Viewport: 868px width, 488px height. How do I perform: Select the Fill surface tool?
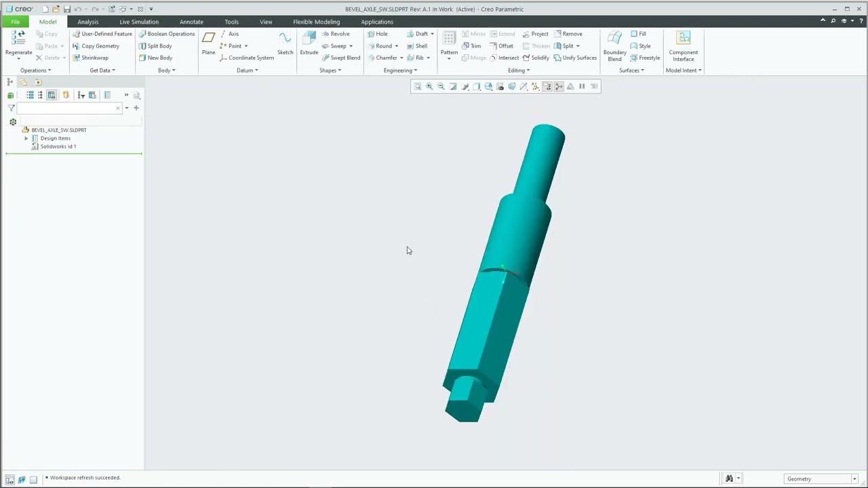click(638, 34)
